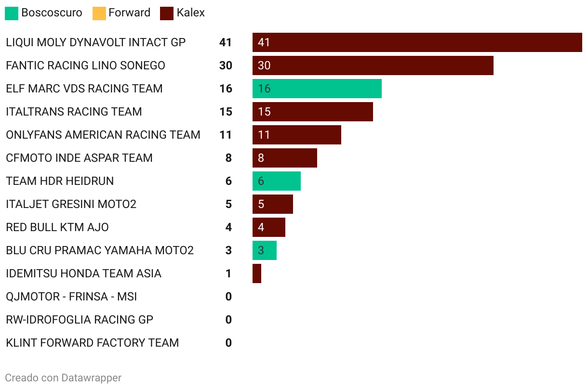Click the CFMOTO INDE ASPAR TEAM bar

(285, 158)
